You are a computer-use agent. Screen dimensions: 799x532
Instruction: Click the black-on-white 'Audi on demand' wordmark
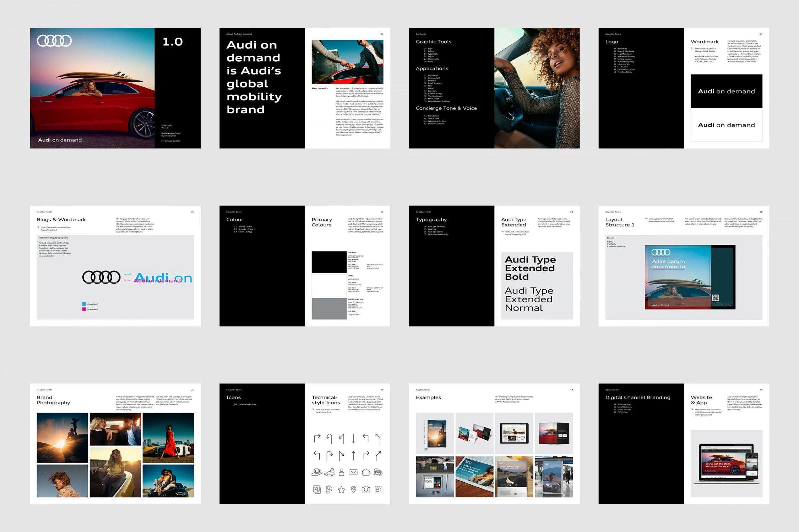click(726, 125)
